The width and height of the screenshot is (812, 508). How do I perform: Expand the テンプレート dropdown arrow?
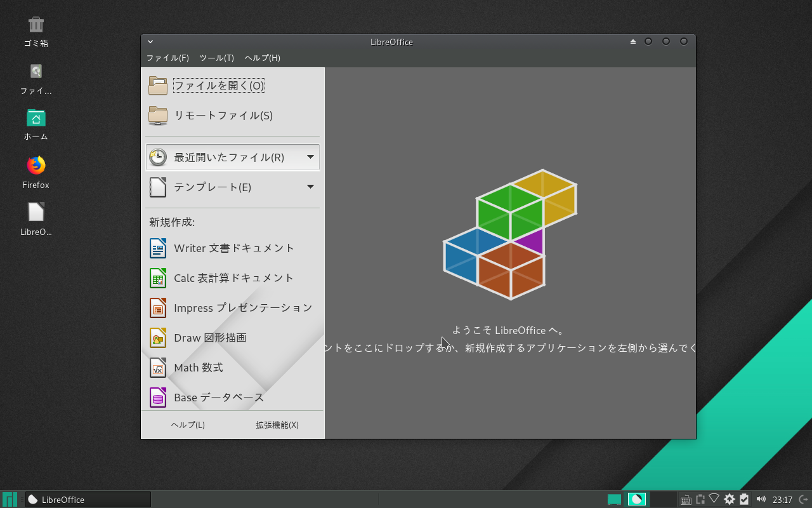310,187
